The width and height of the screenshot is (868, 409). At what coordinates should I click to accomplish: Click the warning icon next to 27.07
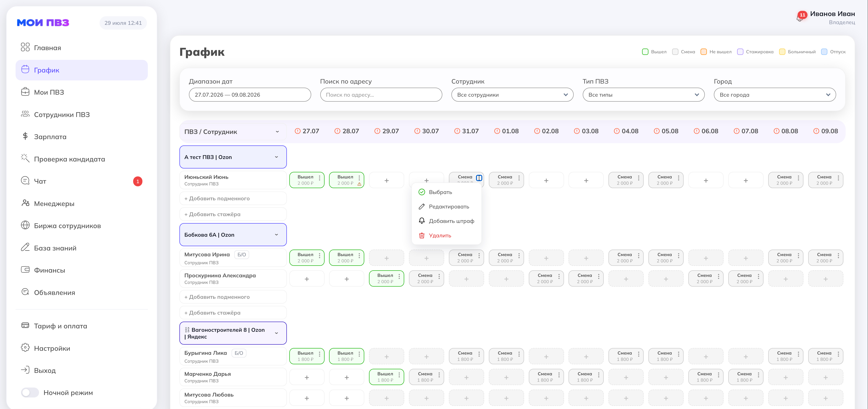pyautogui.click(x=297, y=131)
